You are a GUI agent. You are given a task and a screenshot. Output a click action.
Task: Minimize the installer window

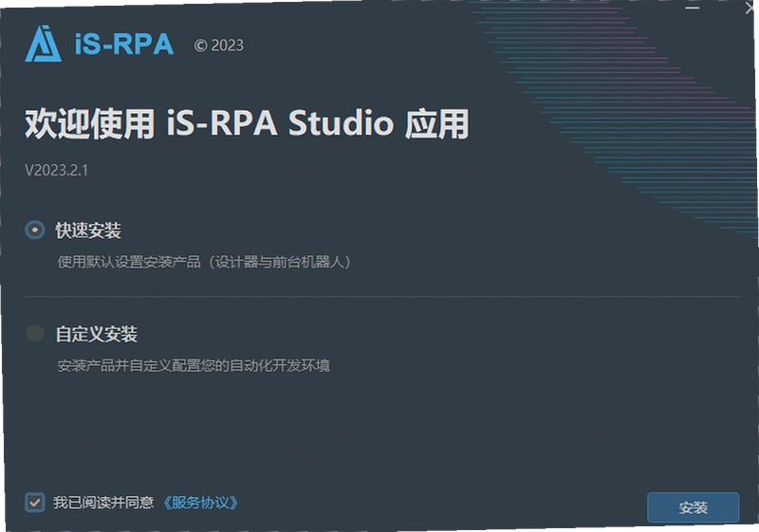pos(693,8)
